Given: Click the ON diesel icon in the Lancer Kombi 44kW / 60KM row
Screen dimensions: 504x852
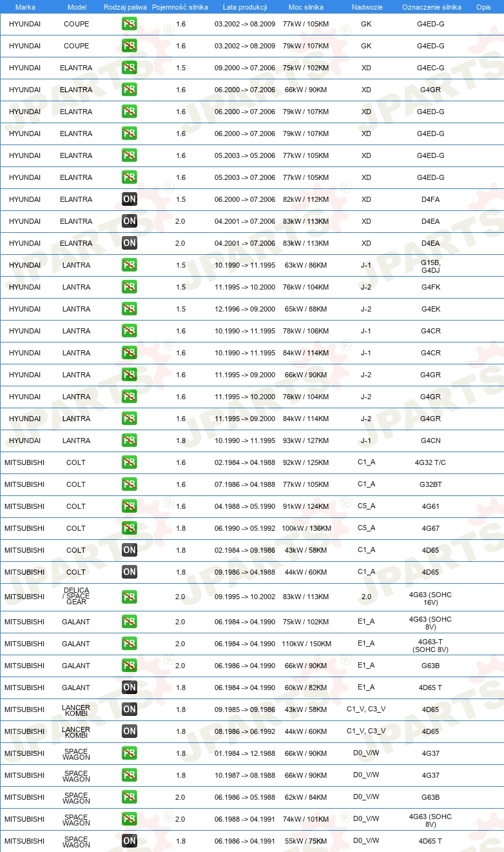Looking at the screenshot, I should (130, 731).
